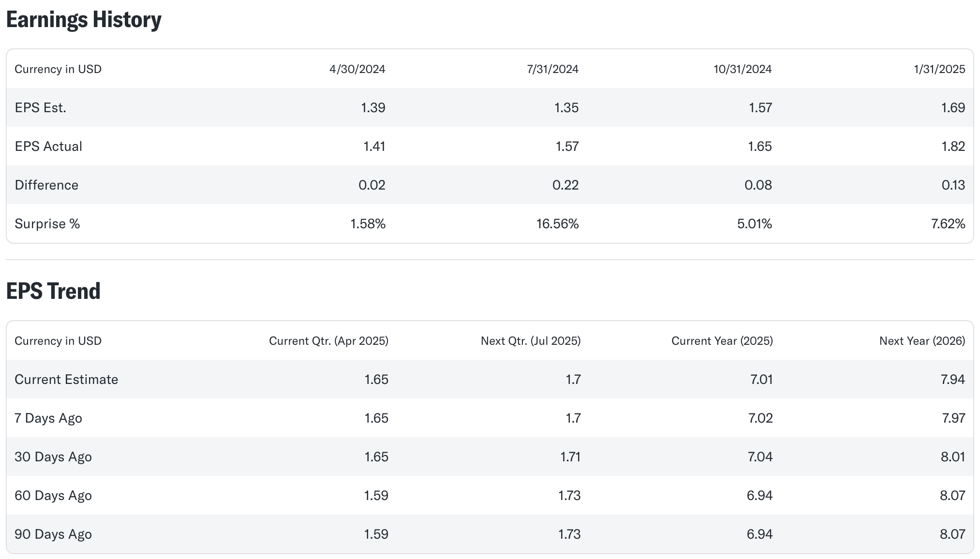Click the EPS Actual row label
980x559 pixels.
point(48,146)
